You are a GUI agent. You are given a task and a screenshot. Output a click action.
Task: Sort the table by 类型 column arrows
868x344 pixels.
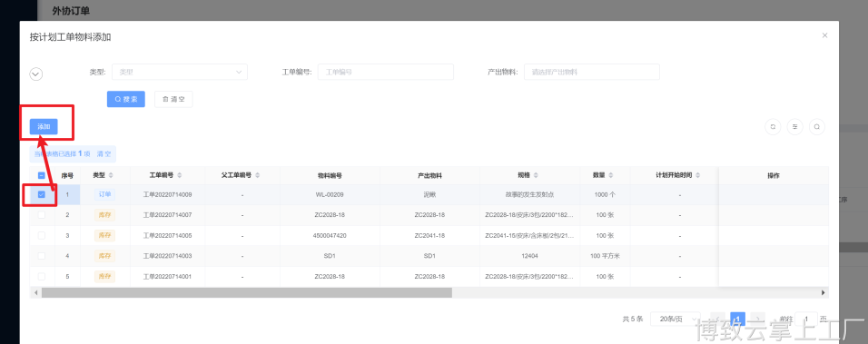point(111,175)
